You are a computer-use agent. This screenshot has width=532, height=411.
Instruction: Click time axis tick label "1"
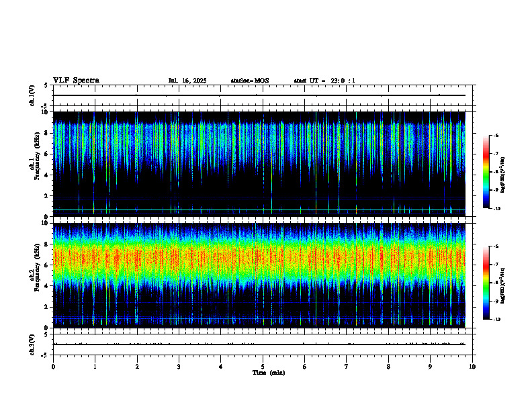pyautogui.click(x=95, y=367)
